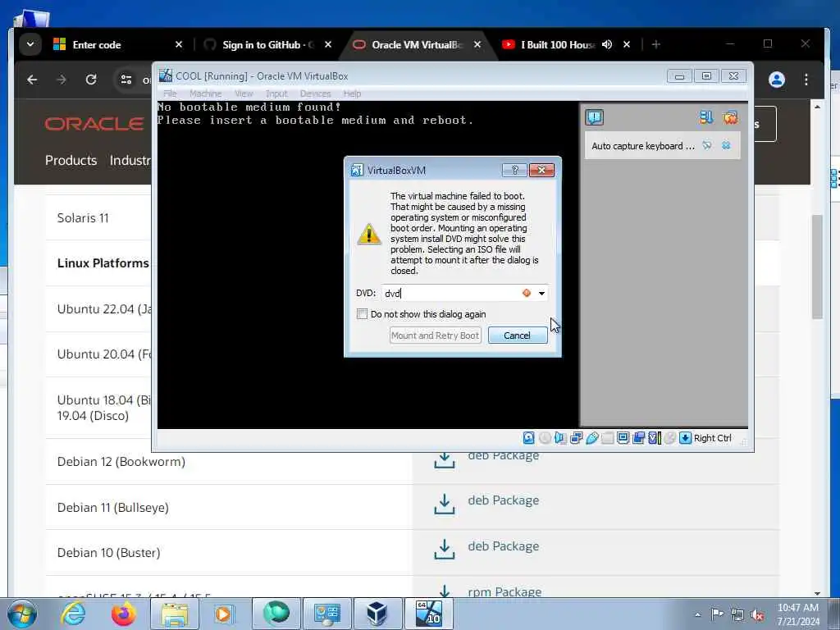840x630 pixels.
Task: Click the recording indicator in VirtualBox status bar
Action: (638, 438)
